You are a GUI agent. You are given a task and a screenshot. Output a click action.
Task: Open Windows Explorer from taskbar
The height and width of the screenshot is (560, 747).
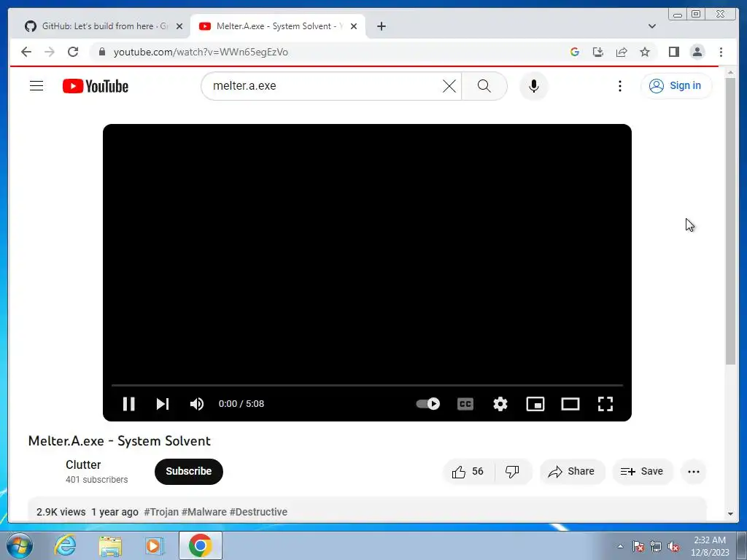tap(110, 545)
